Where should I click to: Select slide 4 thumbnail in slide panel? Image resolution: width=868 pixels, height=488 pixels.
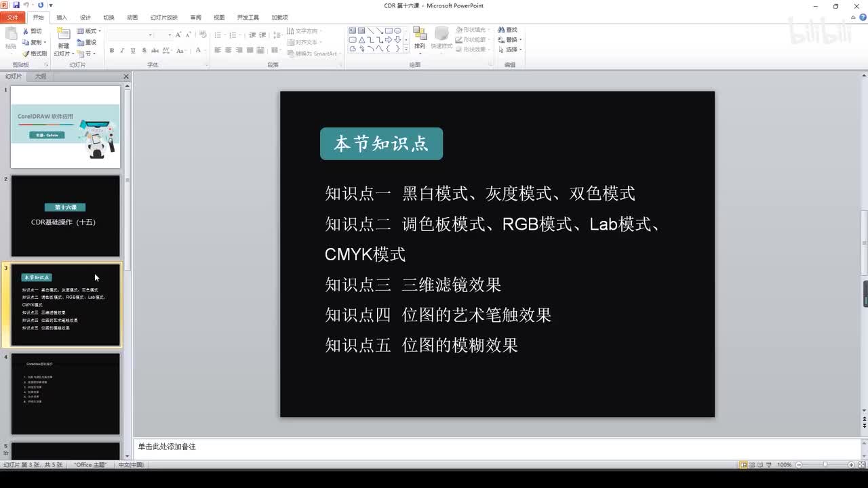click(x=66, y=394)
